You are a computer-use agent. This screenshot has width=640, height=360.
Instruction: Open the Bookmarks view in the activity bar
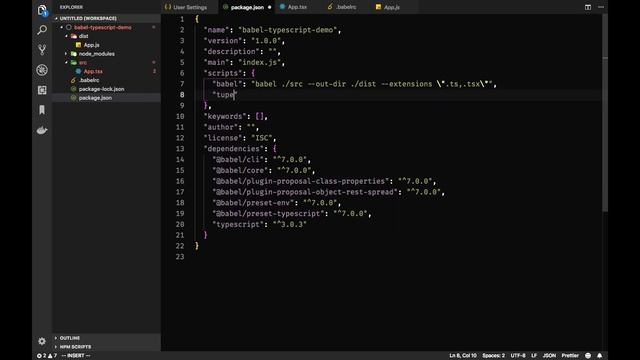pos(42,110)
